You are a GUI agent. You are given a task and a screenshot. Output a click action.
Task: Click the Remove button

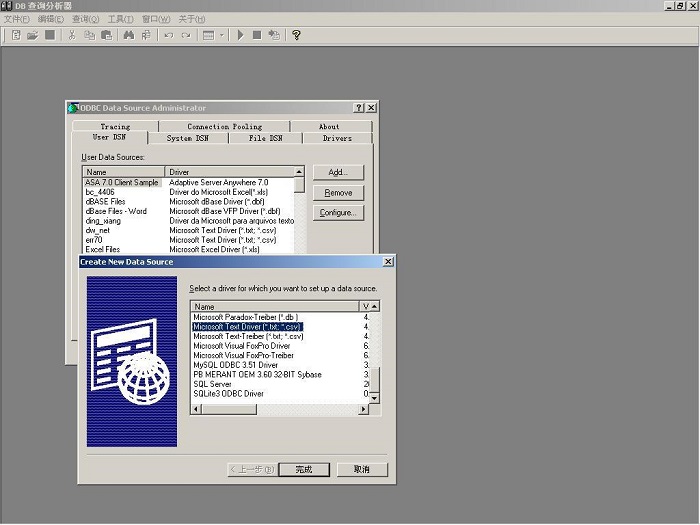coord(338,193)
